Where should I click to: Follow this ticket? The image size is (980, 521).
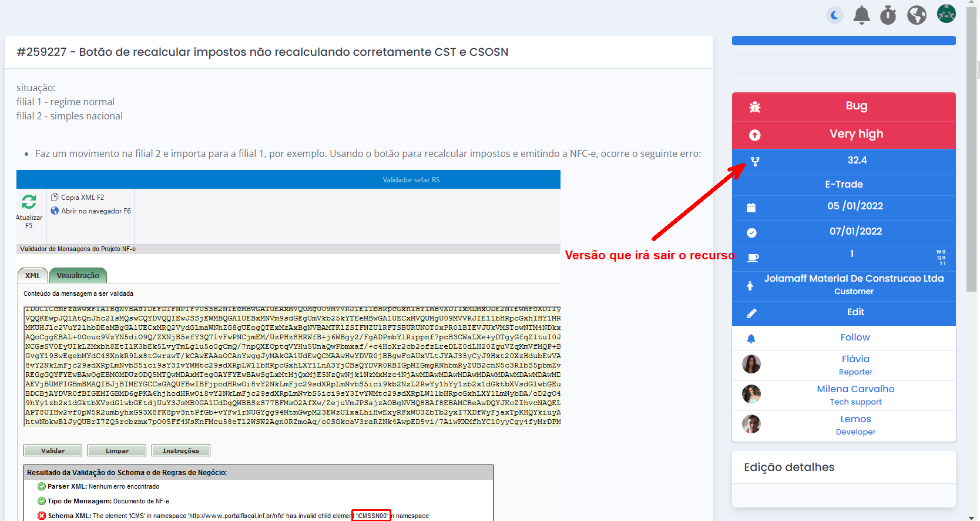coord(854,338)
